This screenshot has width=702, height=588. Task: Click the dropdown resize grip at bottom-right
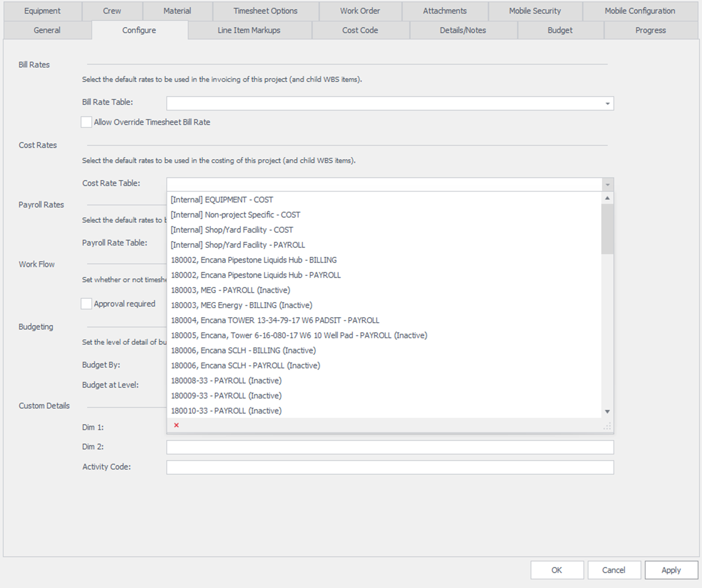pyautogui.click(x=608, y=426)
